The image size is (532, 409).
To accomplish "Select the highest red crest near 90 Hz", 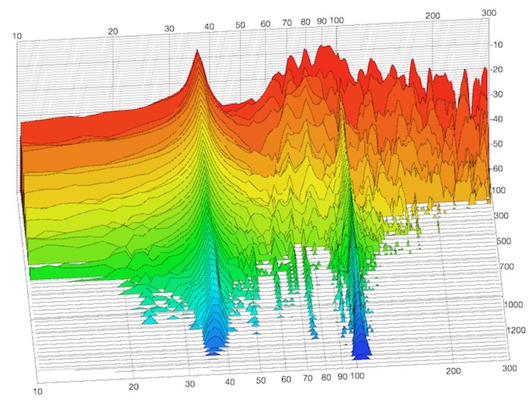I will 327,50.
